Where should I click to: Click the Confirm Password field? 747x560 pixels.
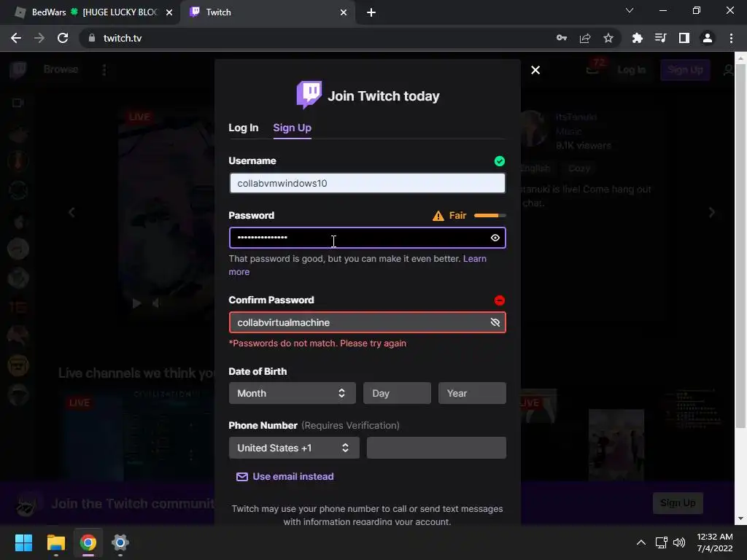click(368, 322)
